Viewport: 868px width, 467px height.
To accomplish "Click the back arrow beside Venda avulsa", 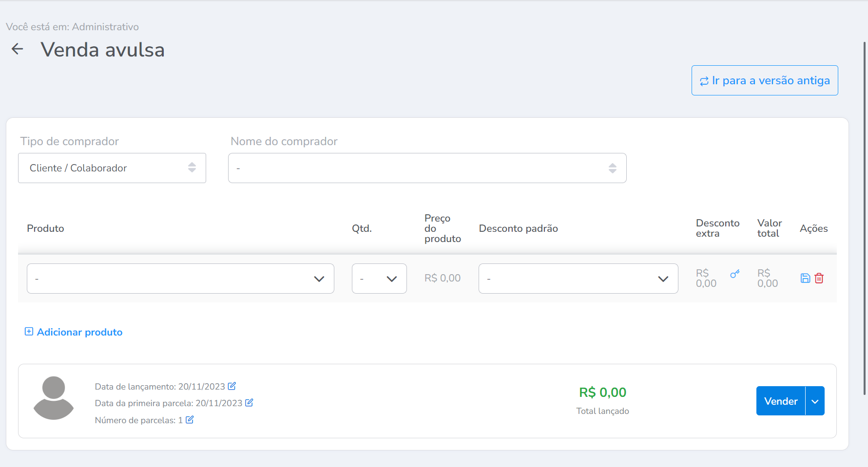I will 18,49.
